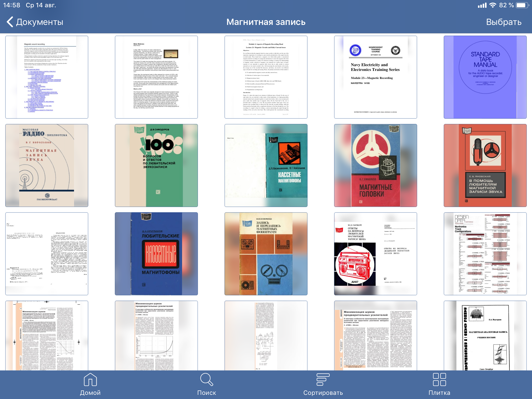Open Standard Tape Manual document
The width and height of the screenshot is (532, 399).
(x=485, y=77)
